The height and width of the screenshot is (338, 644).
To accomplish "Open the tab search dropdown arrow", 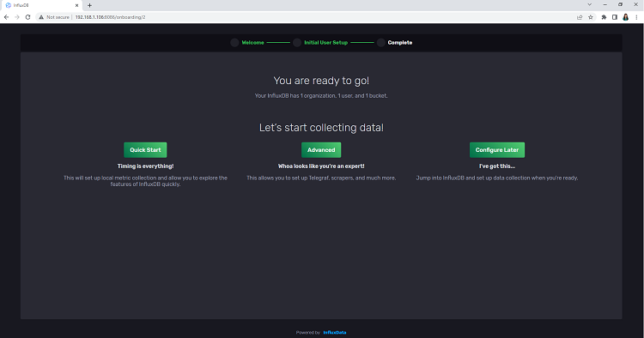I will [x=589, y=4].
